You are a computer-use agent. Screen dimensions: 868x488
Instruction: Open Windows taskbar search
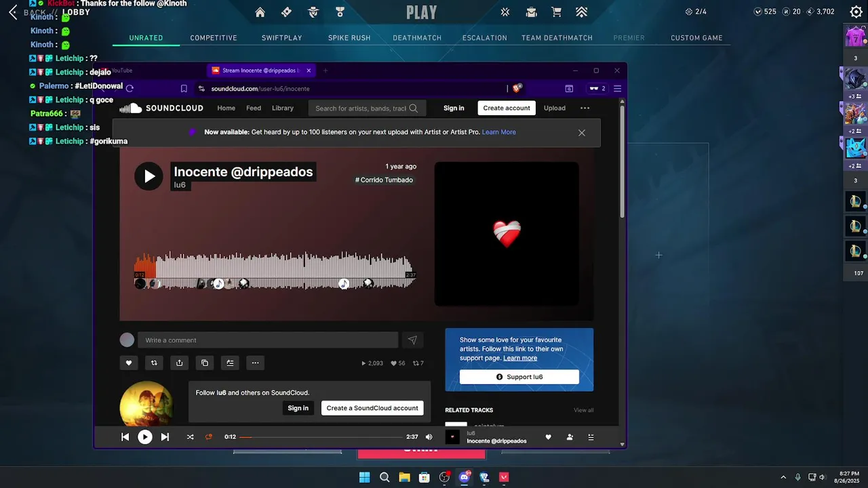(384, 477)
